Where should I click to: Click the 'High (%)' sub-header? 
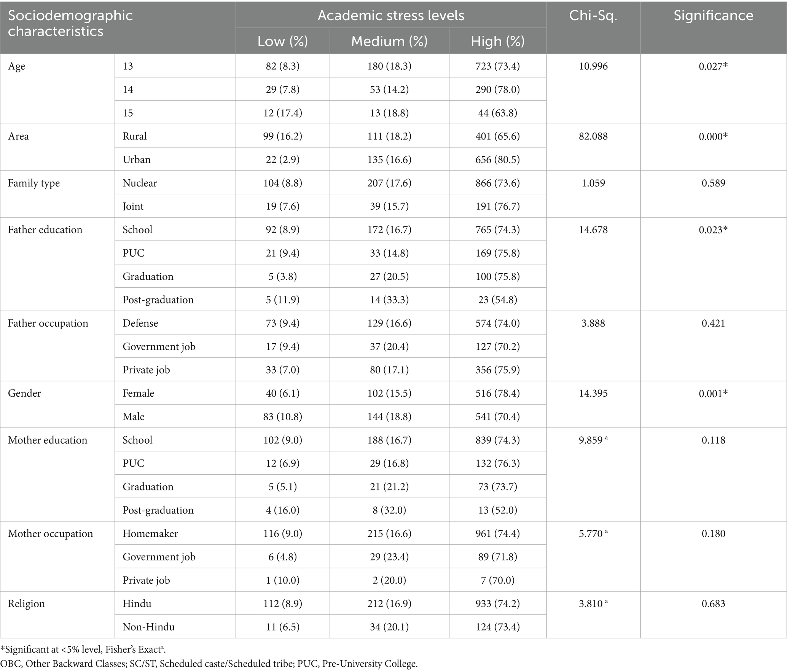[x=497, y=41]
